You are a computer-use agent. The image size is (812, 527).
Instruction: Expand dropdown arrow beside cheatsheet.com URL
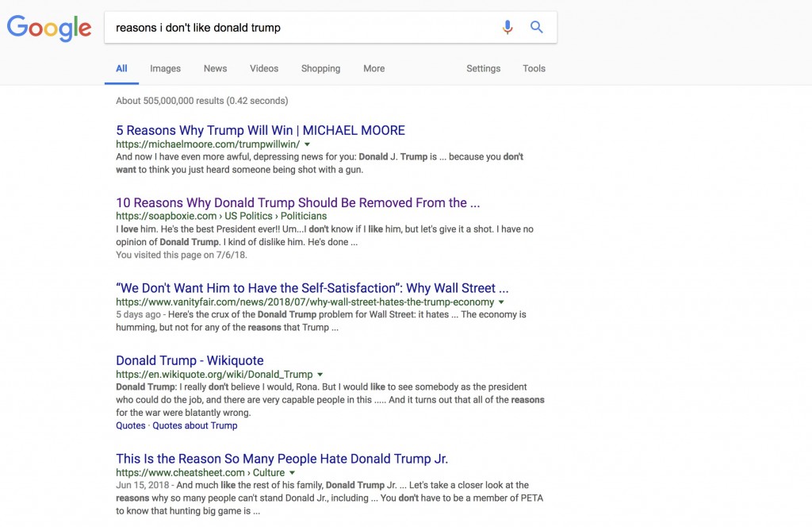point(292,473)
